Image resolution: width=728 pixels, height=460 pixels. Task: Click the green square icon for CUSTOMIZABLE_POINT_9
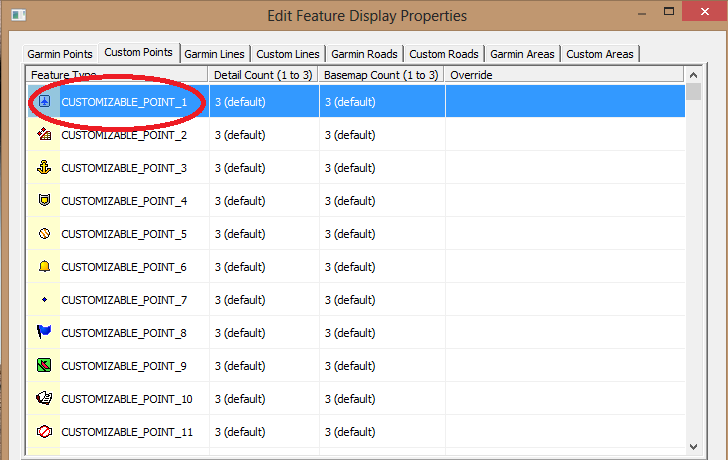pyautogui.click(x=44, y=366)
